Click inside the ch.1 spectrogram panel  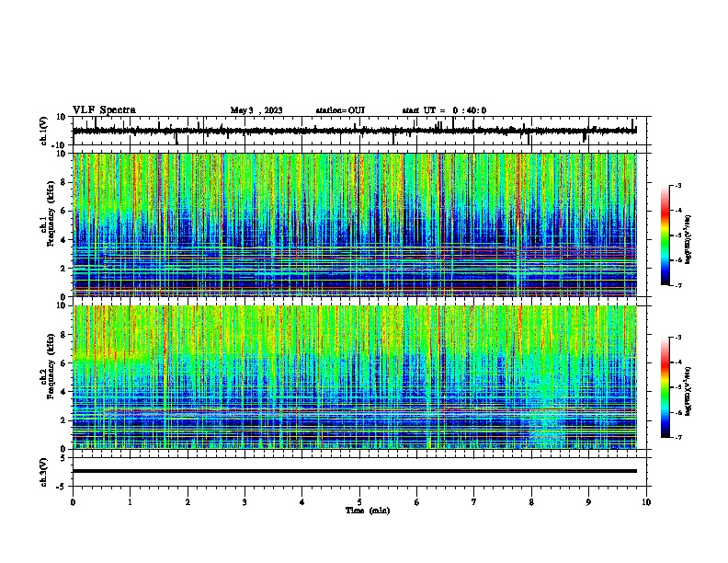[354, 224]
